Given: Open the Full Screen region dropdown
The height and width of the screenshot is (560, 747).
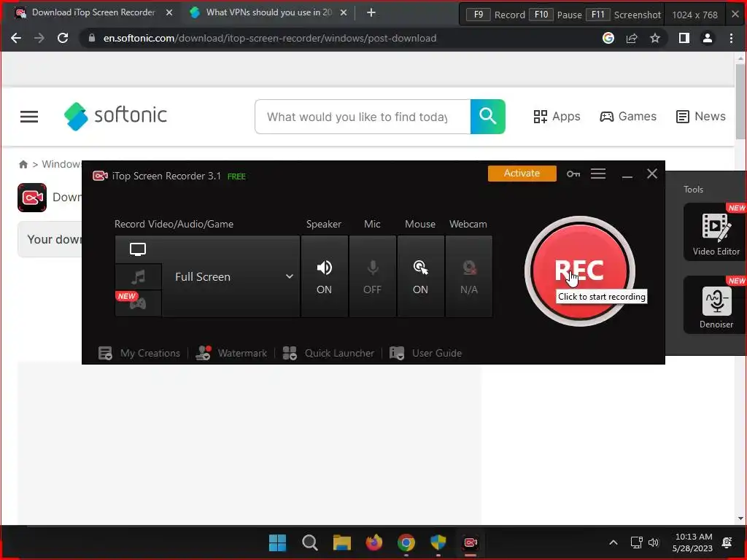Looking at the screenshot, I should (231, 276).
